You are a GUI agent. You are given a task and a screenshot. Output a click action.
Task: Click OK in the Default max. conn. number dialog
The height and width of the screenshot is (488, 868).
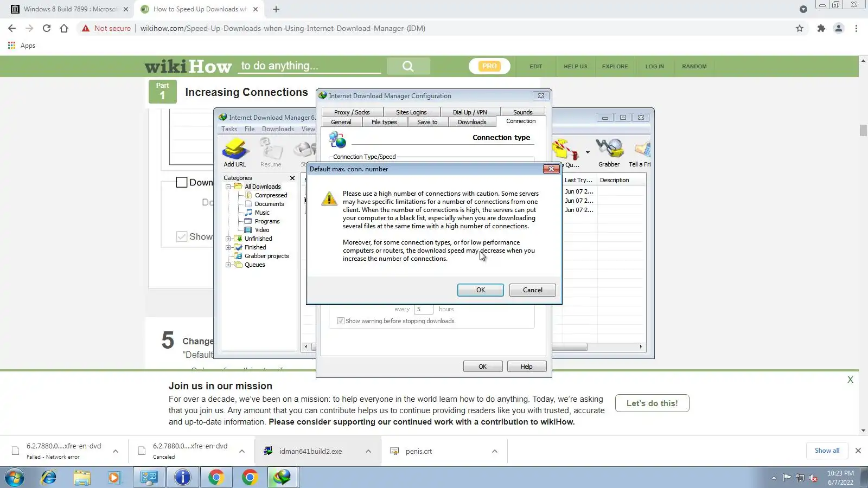[481, 290]
